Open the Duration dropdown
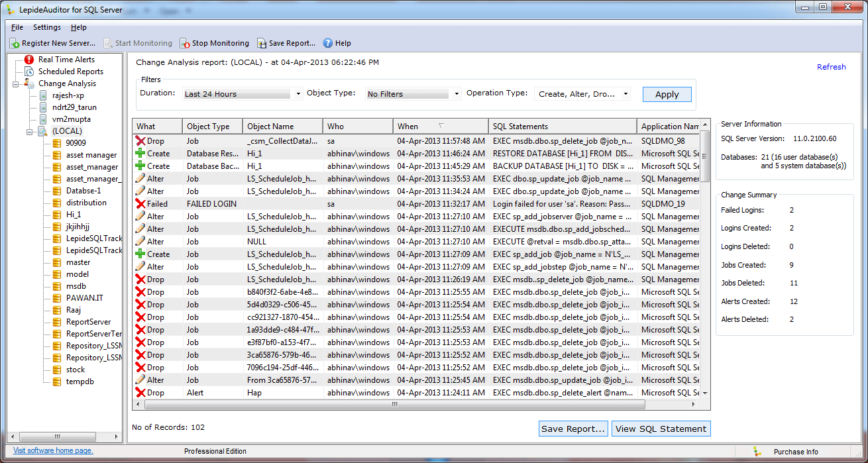Screen dimensions: 868x463 298,94
